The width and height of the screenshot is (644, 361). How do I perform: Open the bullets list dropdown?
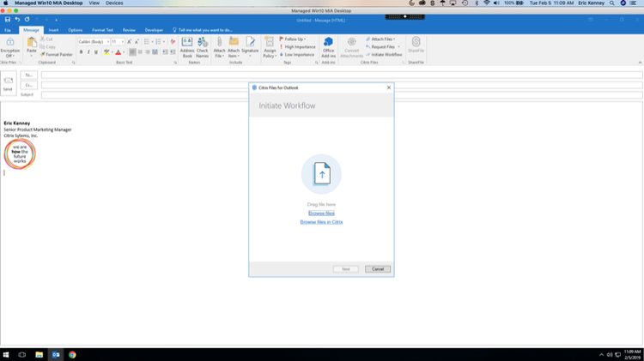coord(152,41)
